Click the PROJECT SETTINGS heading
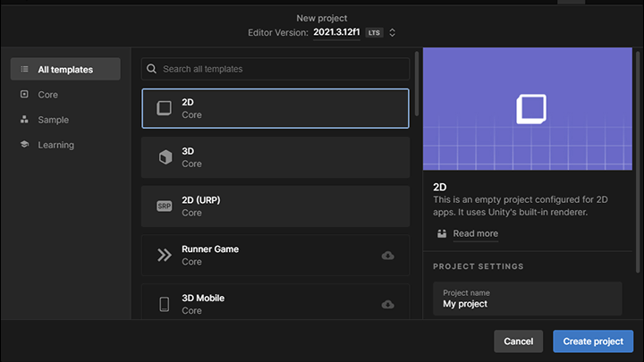This screenshot has height=362, width=644. tap(478, 266)
